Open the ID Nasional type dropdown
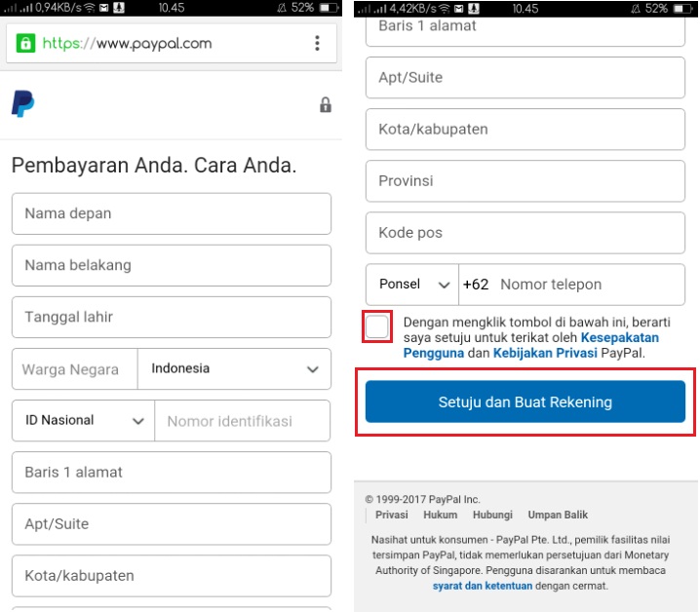The height and width of the screenshot is (612, 700). (x=84, y=420)
